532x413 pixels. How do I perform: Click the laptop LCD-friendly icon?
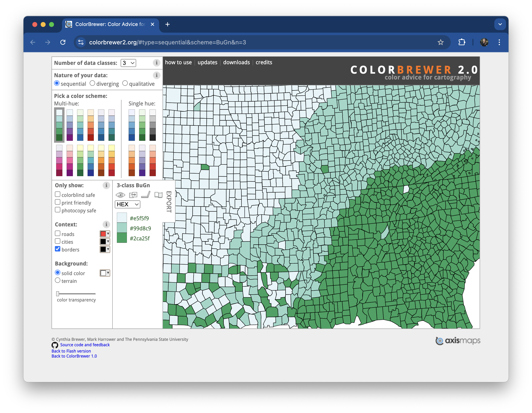146,195
